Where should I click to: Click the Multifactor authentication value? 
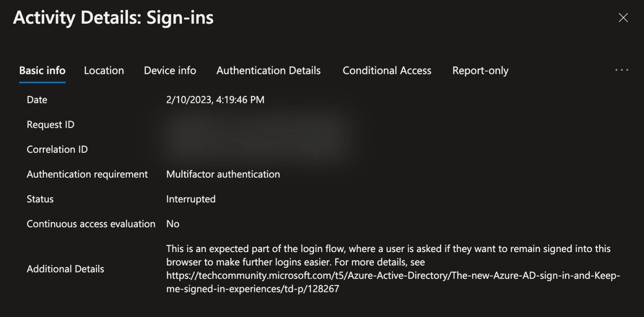point(223,174)
